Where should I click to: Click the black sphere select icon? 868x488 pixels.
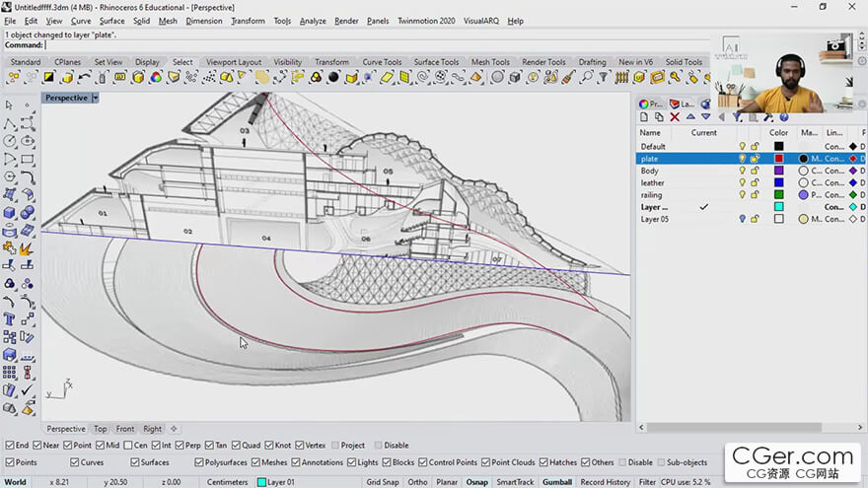pos(333,78)
